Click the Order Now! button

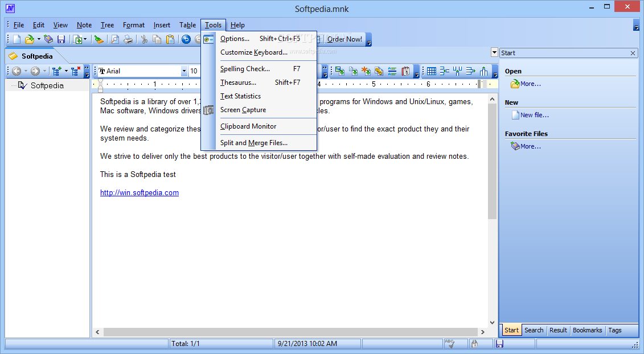coord(344,39)
